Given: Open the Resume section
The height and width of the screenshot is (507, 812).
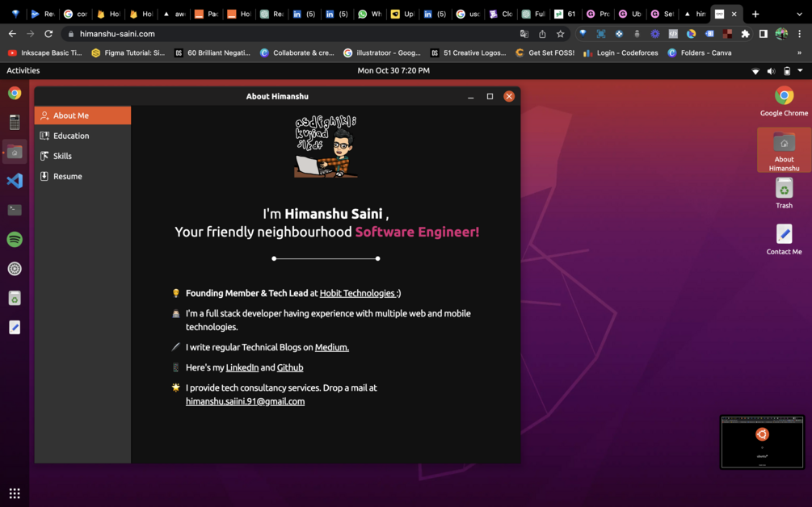Looking at the screenshot, I should [83, 177].
